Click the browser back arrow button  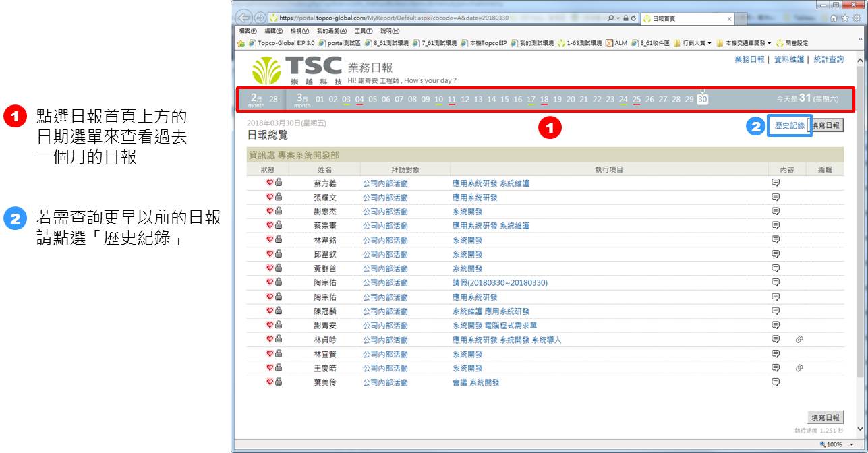243,18
